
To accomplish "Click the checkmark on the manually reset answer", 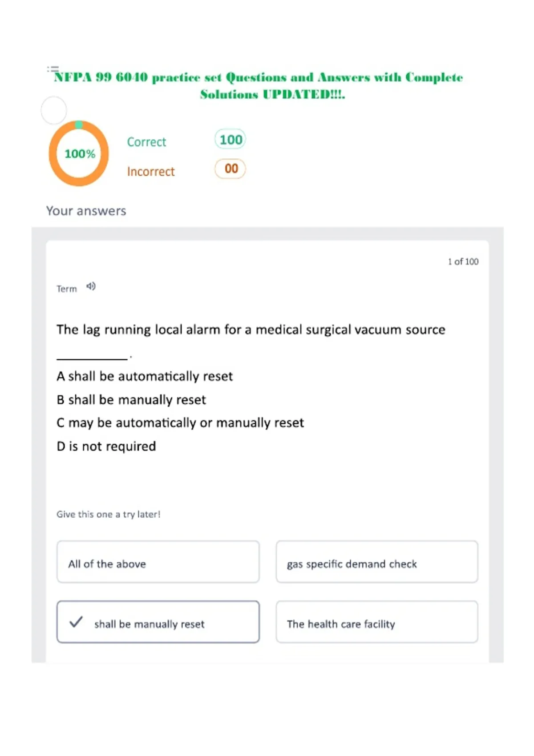I will [76, 622].
